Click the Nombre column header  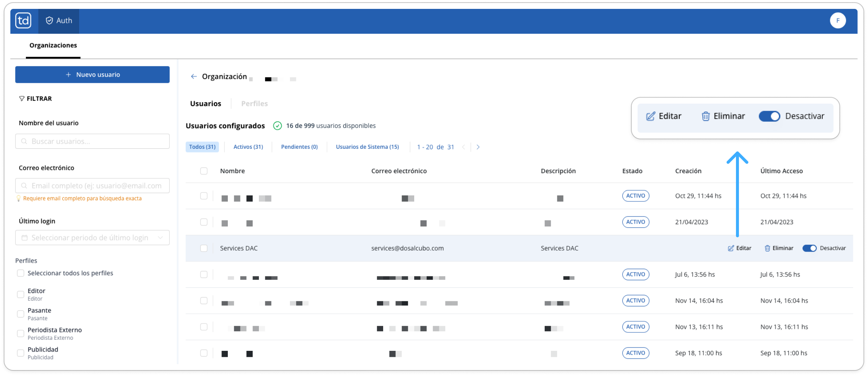pos(232,171)
